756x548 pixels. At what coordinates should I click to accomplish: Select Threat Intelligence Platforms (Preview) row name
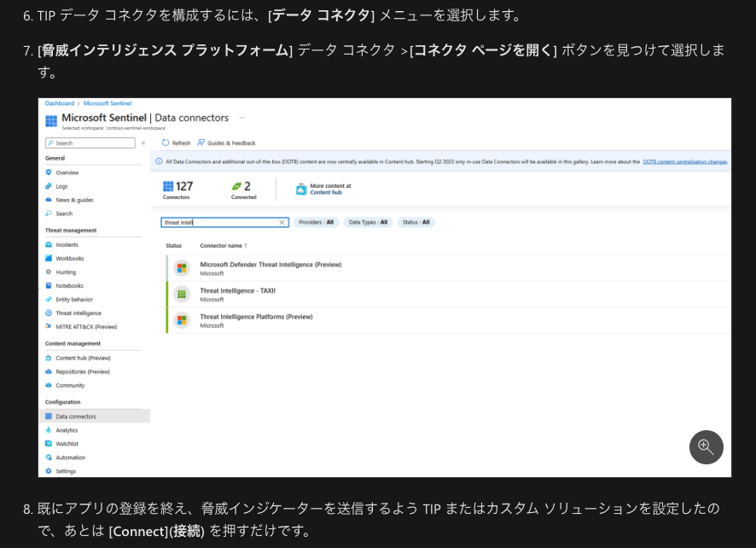pyautogui.click(x=256, y=317)
